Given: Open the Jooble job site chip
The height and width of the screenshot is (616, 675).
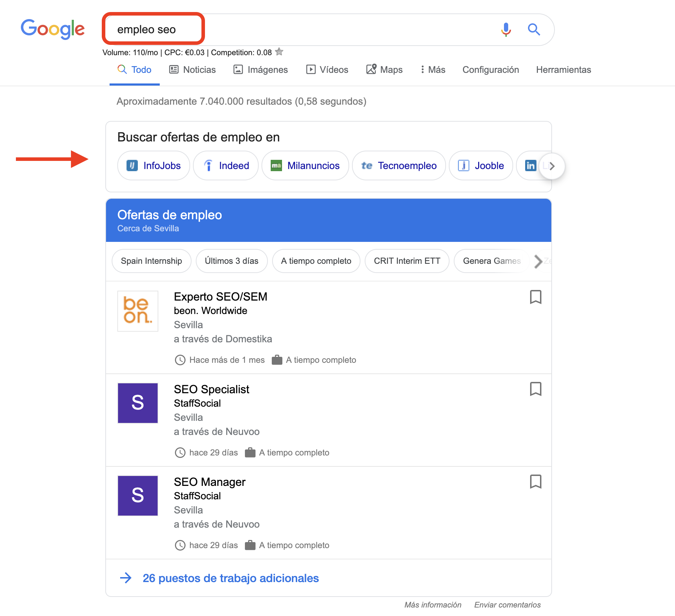Looking at the screenshot, I should point(481,165).
